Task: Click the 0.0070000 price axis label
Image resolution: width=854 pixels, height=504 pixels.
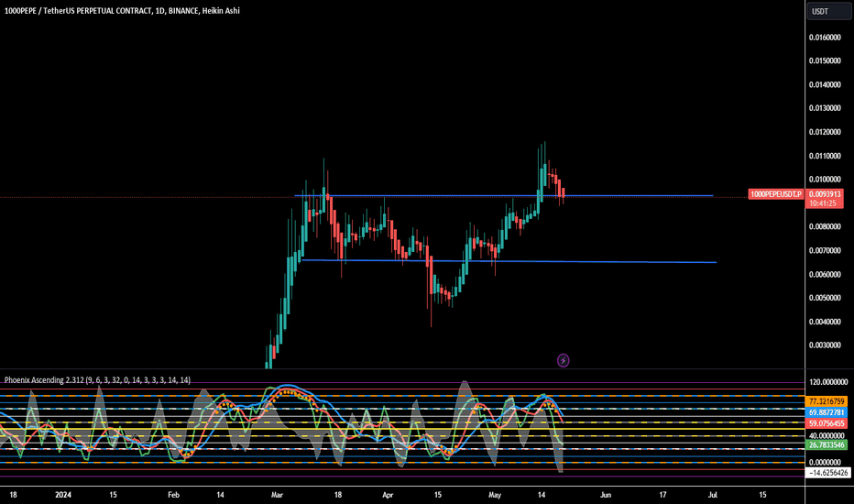Action: click(x=825, y=251)
